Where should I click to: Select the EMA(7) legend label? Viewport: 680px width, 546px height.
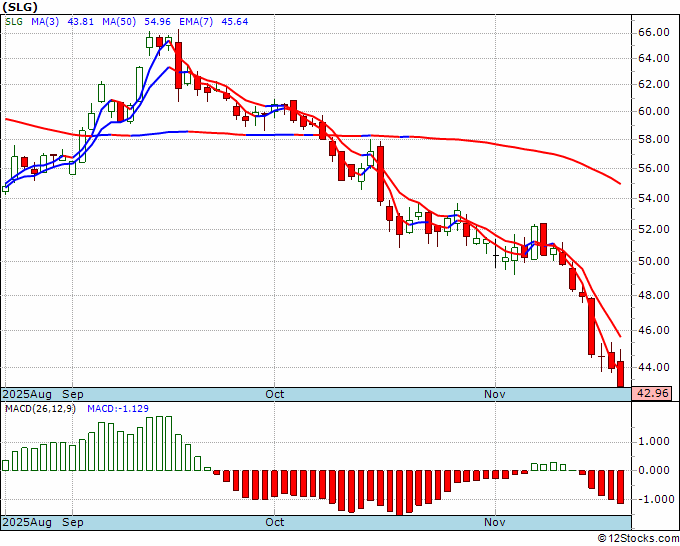[x=196, y=21]
